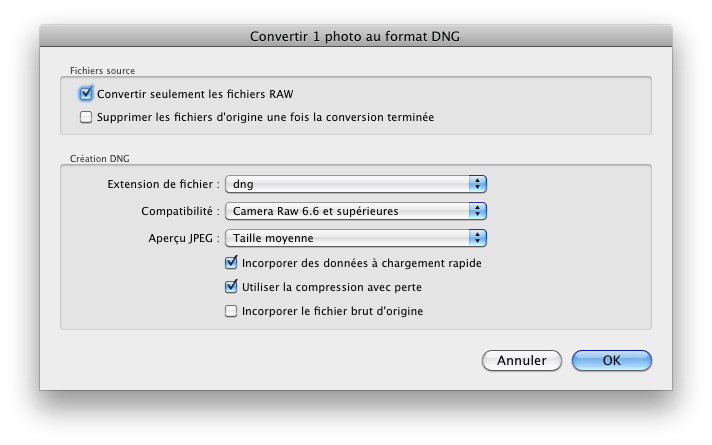The width and height of the screenshot is (712, 445).
Task: Confirm DNG conversion with OK
Action: 612,360
